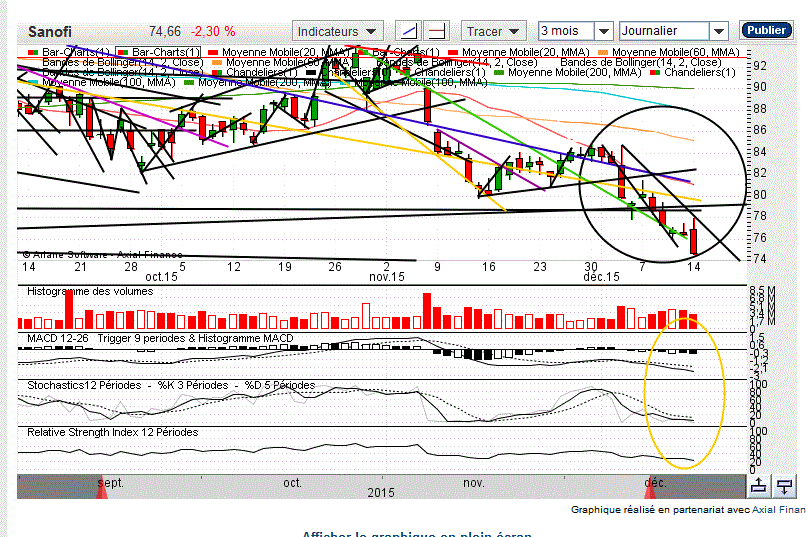
Task: Expand the period dropdown arrow next to 3 mois
Action: 604,31
